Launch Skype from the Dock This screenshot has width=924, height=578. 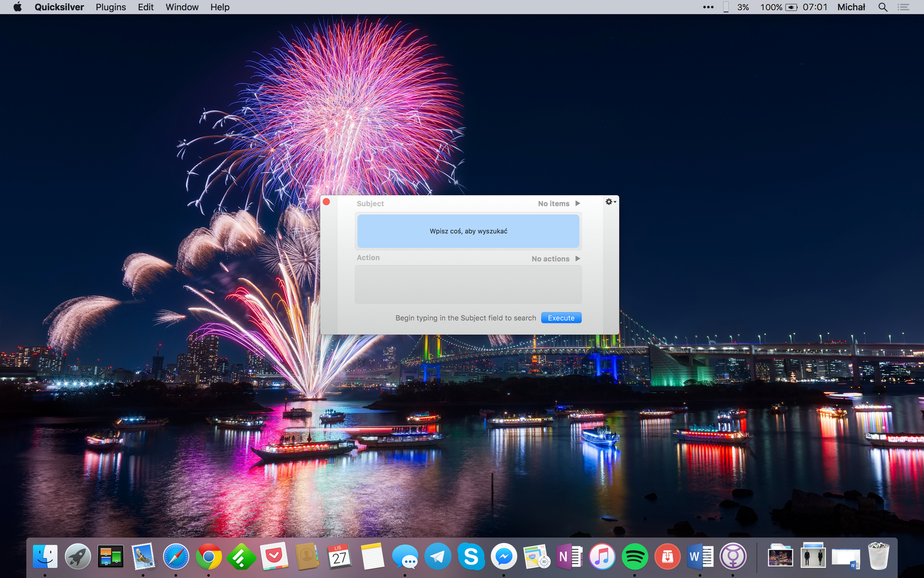471,556
